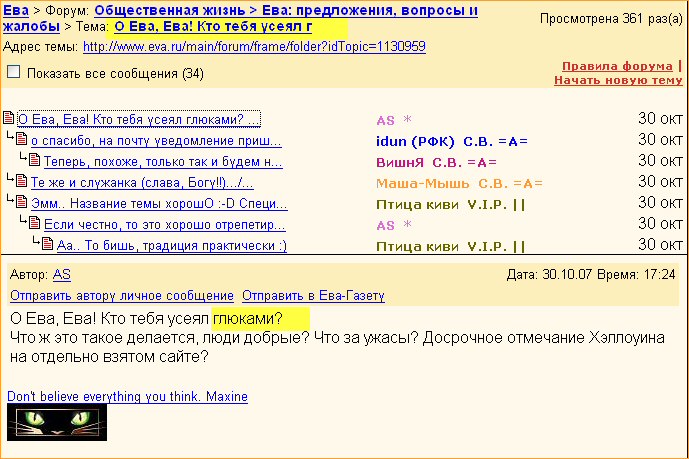The width and height of the screenshot is (689, 459).
Task: Open the "Те же и служанка" message
Action: pyautogui.click(x=142, y=183)
